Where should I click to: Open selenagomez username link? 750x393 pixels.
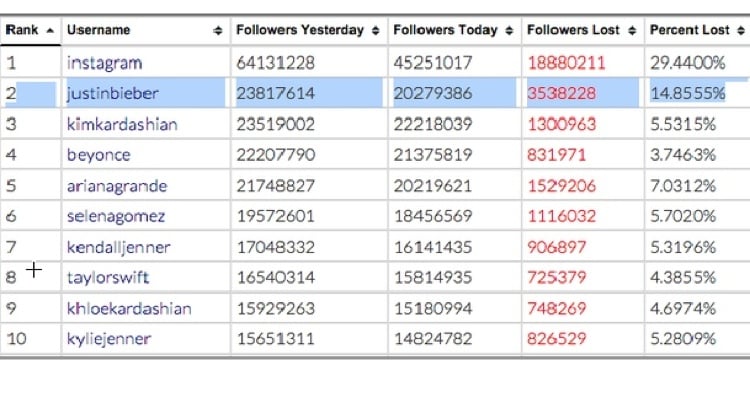tap(116, 217)
